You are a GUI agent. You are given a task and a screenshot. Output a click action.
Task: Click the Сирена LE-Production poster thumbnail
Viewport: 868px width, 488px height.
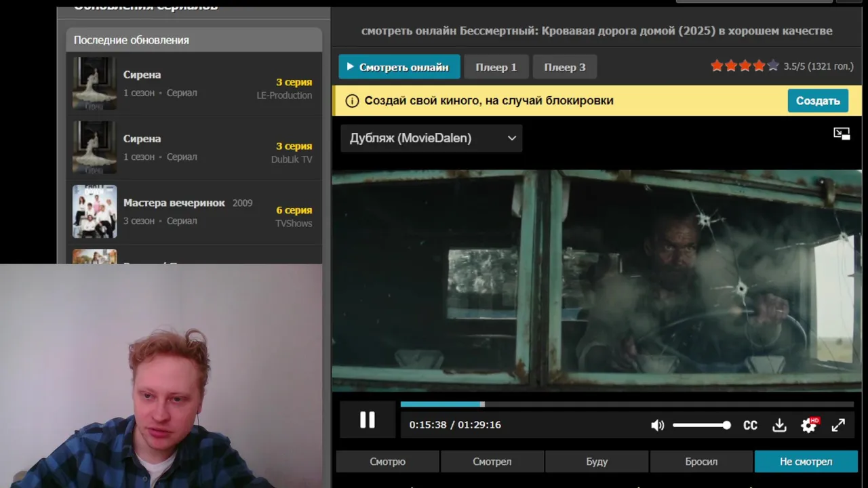pos(95,83)
